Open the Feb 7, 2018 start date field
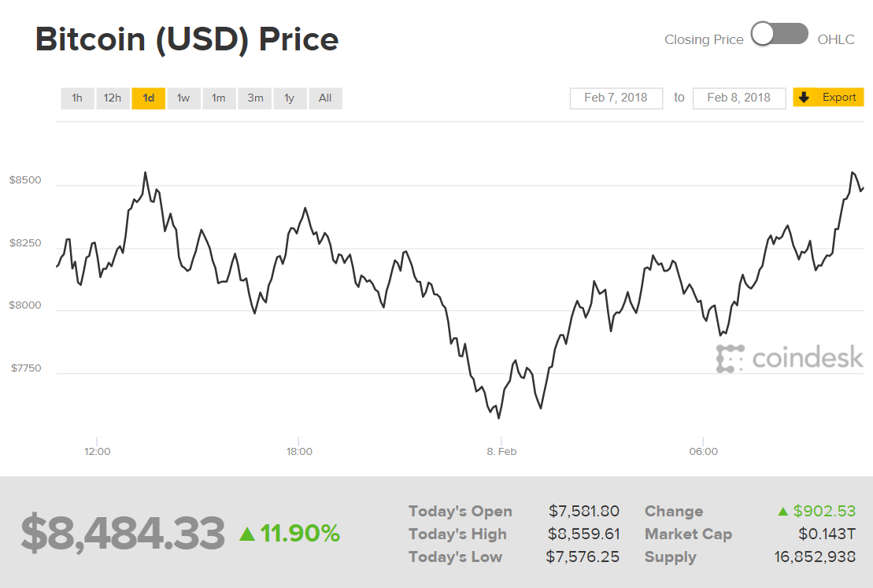 [616, 98]
